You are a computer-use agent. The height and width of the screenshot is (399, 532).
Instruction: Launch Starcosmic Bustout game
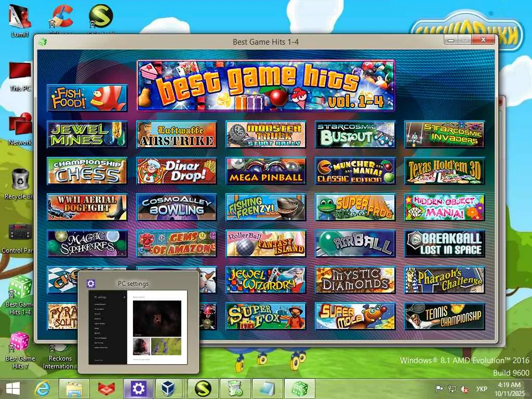coord(355,135)
